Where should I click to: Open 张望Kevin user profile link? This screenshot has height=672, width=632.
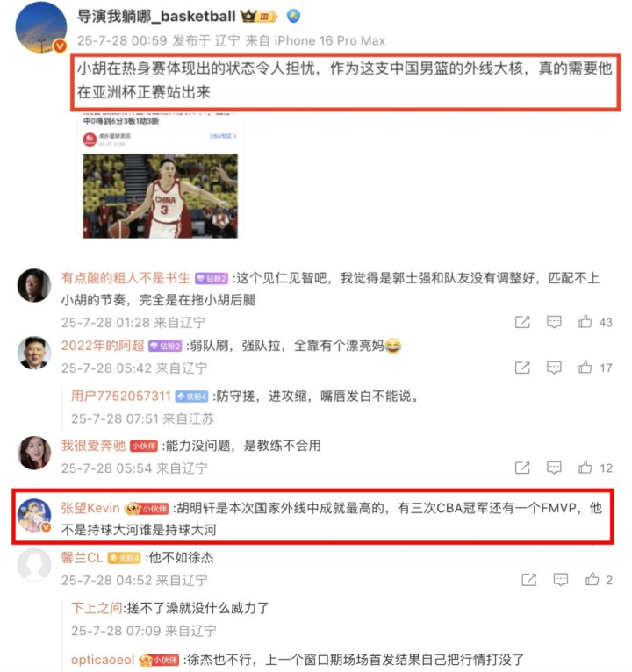tap(90, 508)
